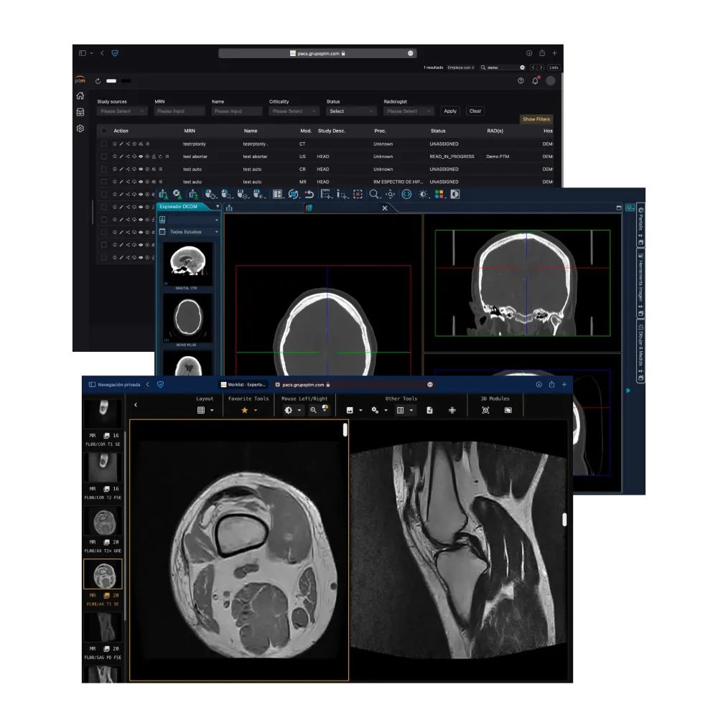Click the edit pencil icon in testrptonly row
This screenshot has width=718, height=728.
[121, 144]
